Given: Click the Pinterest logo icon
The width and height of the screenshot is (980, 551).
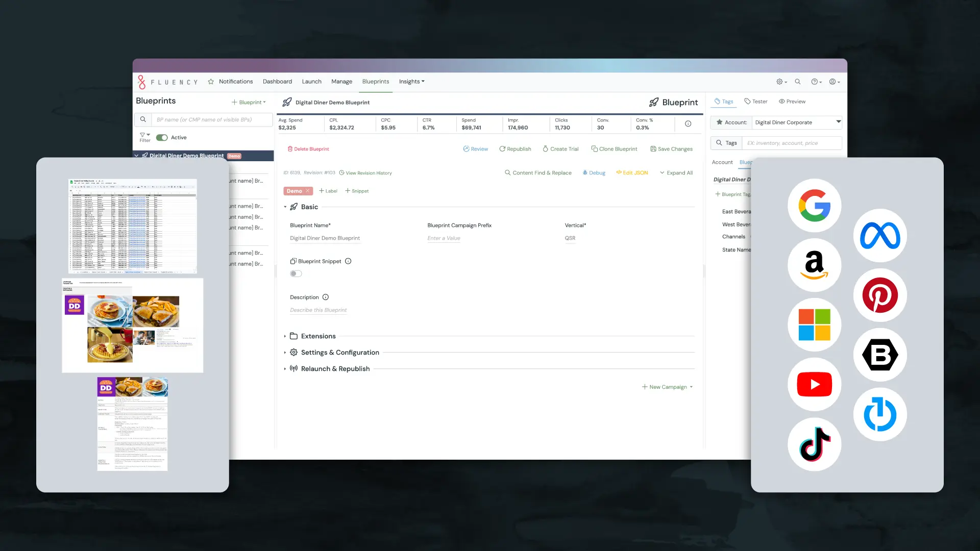Looking at the screenshot, I should (880, 295).
